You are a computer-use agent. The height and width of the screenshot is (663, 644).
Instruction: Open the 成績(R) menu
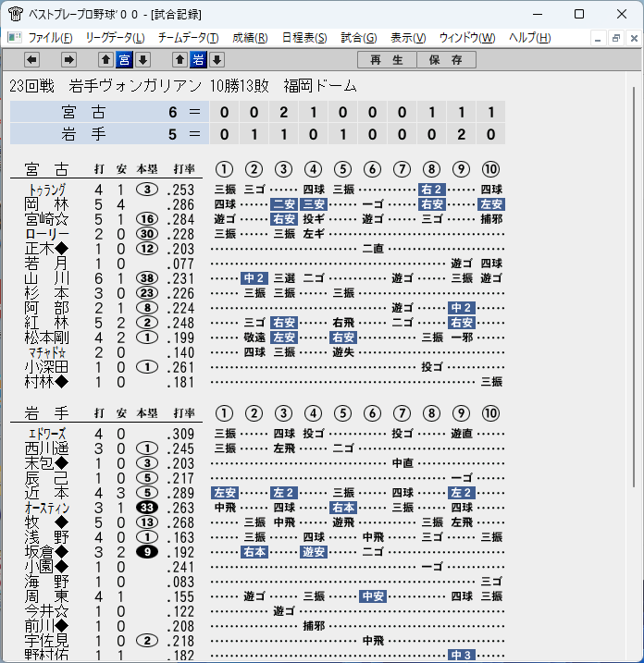(250, 38)
